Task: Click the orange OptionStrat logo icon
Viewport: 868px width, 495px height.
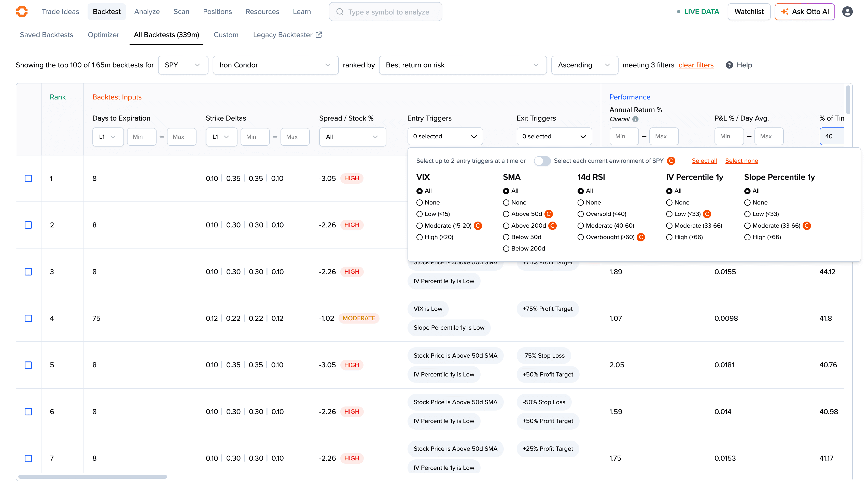Action: coord(22,11)
